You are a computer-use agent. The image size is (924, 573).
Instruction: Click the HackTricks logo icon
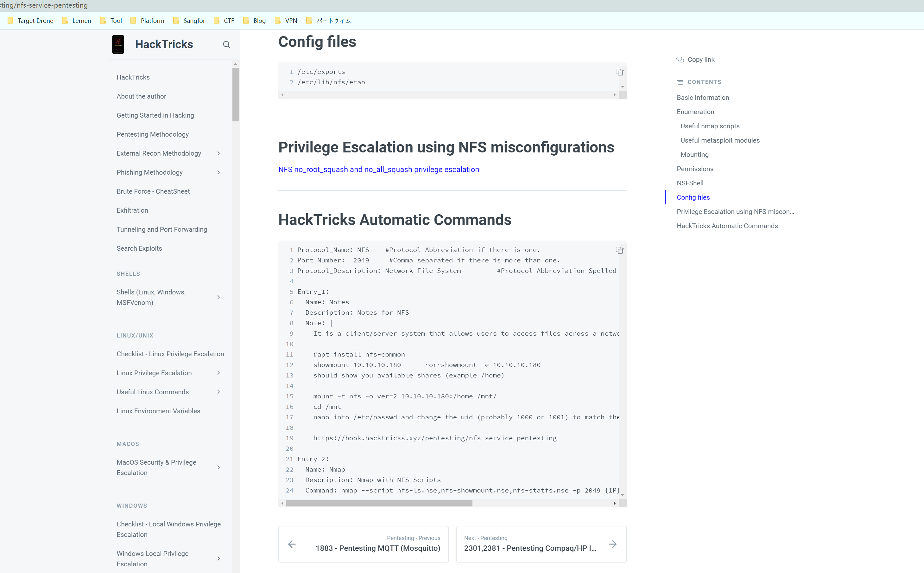point(118,44)
